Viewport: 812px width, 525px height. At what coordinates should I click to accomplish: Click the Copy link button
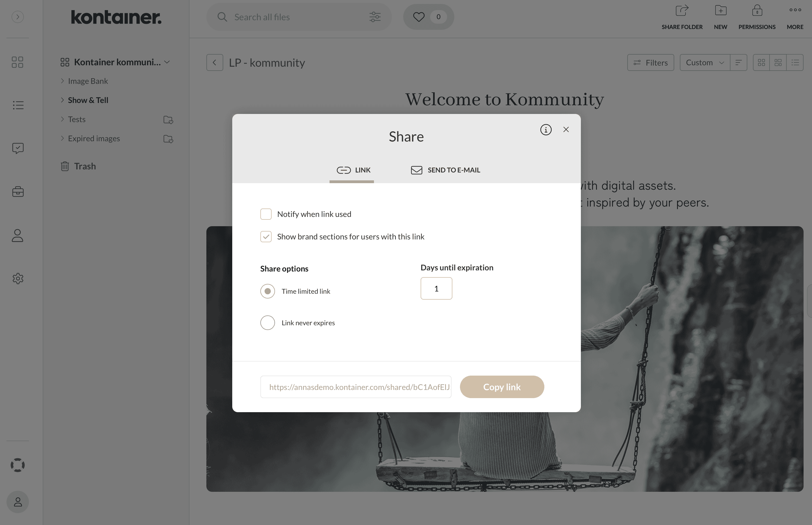(502, 386)
